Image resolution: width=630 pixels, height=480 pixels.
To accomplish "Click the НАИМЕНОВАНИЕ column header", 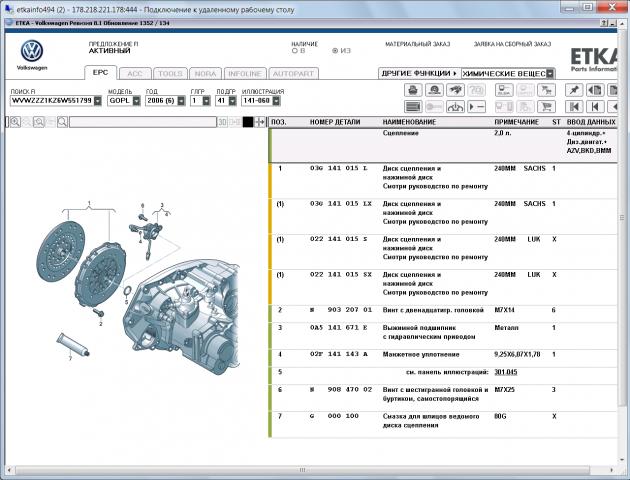I will point(409,122).
